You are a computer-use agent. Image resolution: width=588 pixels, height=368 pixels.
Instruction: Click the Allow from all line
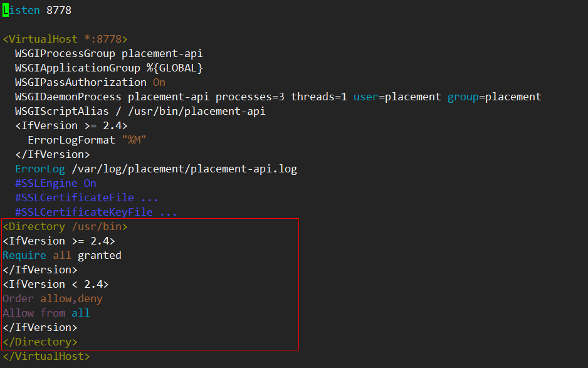click(x=46, y=313)
